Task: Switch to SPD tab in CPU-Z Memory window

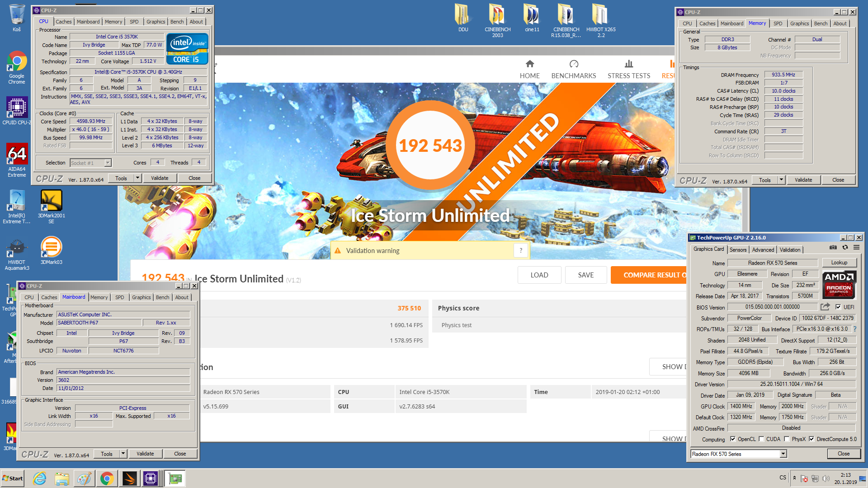Action: click(778, 23)
